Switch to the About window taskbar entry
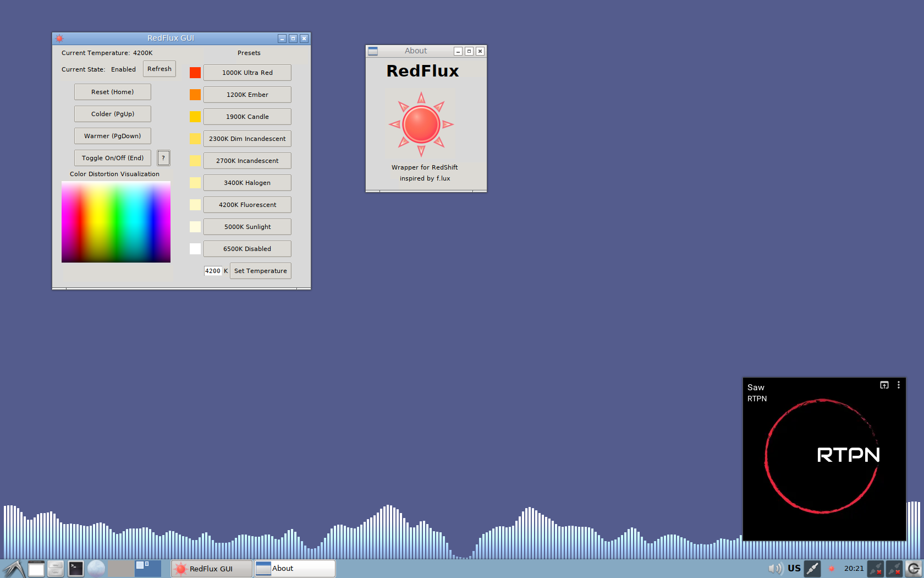This screenshot has height=578, width=924. [x=295, y=568]
